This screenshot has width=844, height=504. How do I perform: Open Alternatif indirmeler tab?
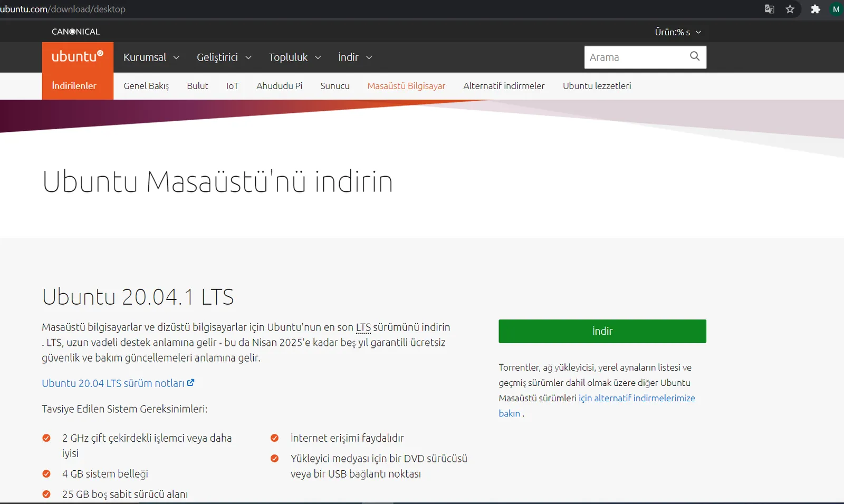tap(504, 86)
